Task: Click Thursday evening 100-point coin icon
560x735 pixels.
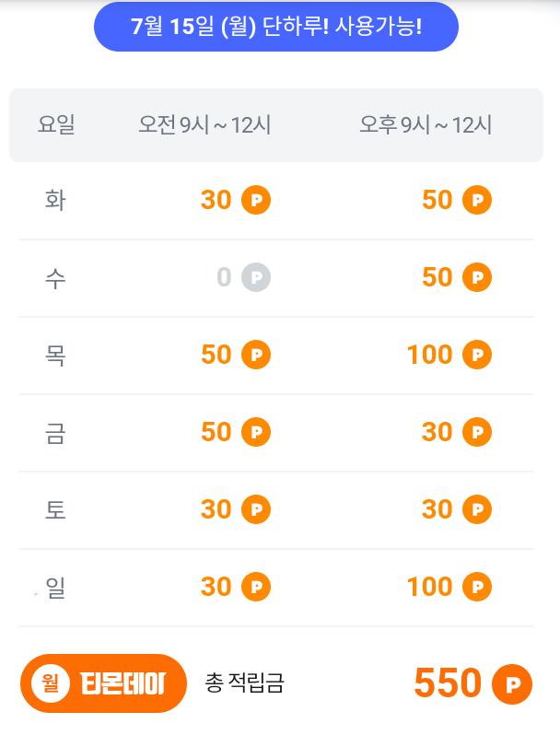Action: [x=477, y=355]
